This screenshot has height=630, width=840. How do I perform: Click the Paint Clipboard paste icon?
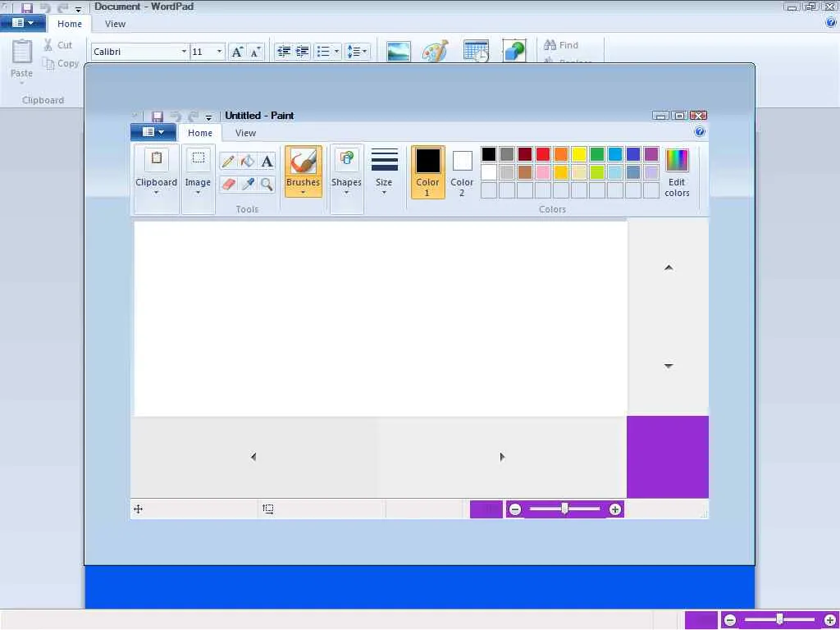click(x=157, y=158)
